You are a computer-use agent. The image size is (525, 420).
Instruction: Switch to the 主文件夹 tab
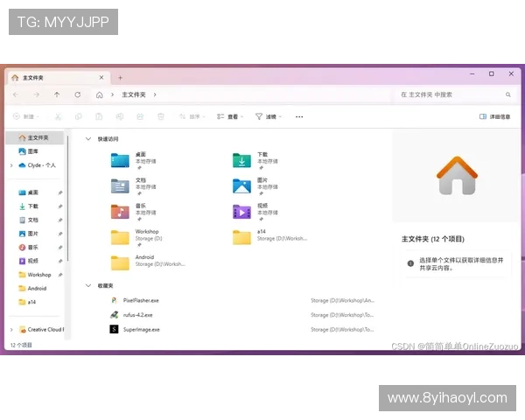59,78
